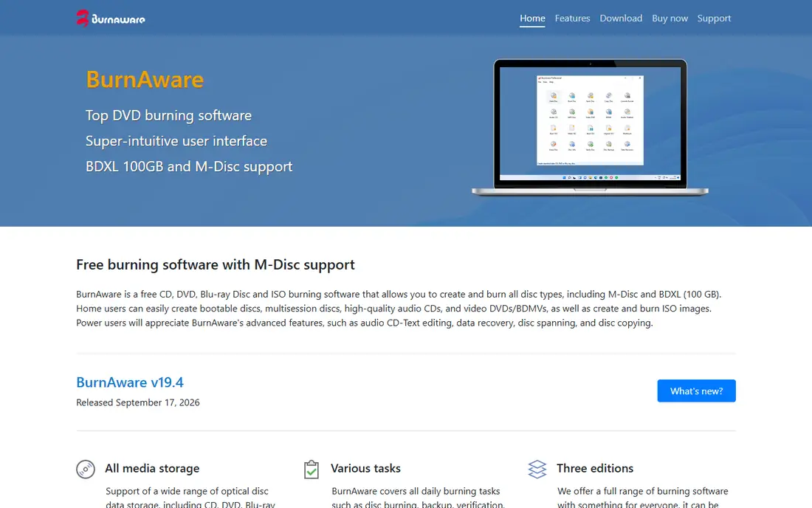Click the Super-intuitive user interface line
Image resolution: width=812 pixels, height=508 pixels.
point(176,141)
